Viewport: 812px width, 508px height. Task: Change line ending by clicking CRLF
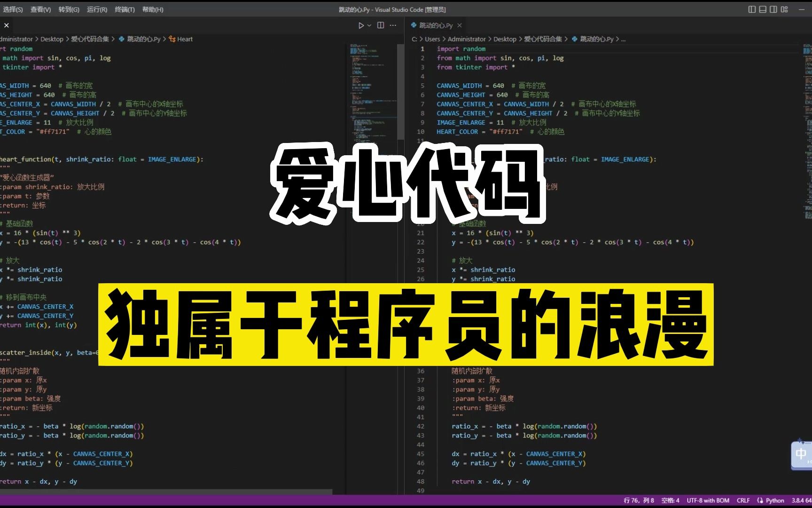click(x=743, y=500)
